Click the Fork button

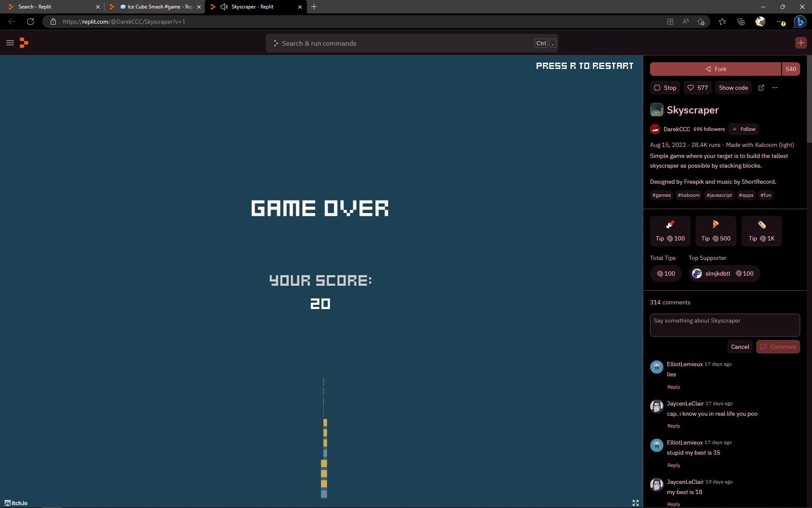(x=715, y=69)
